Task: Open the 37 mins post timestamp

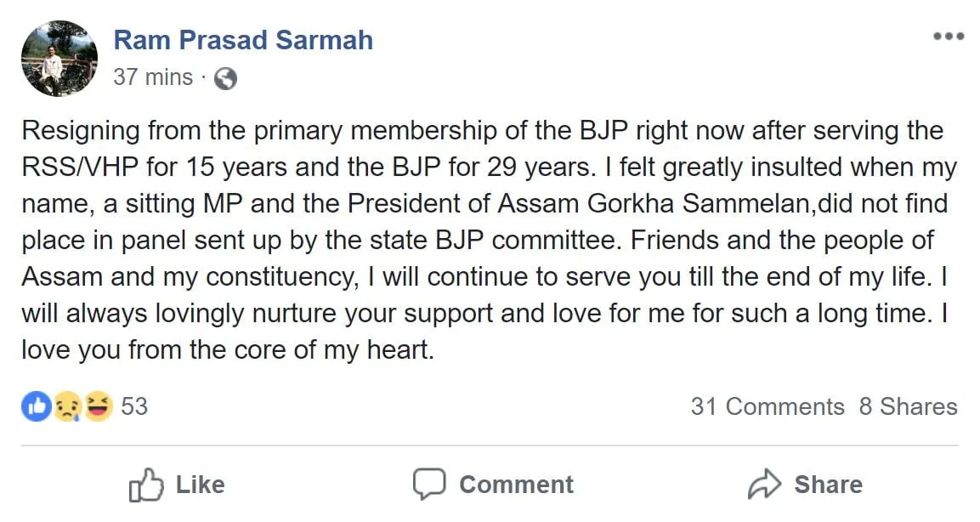Action: click(x=153, y=77)
